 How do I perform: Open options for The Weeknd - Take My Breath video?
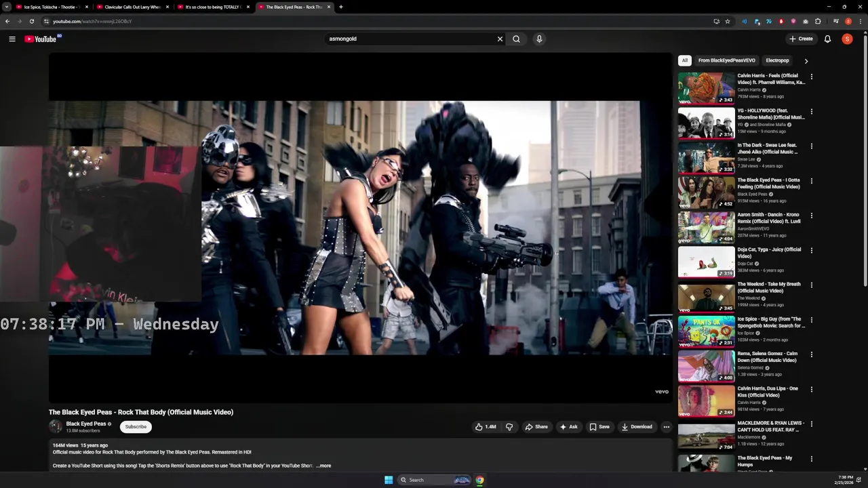tap(812, 285)
